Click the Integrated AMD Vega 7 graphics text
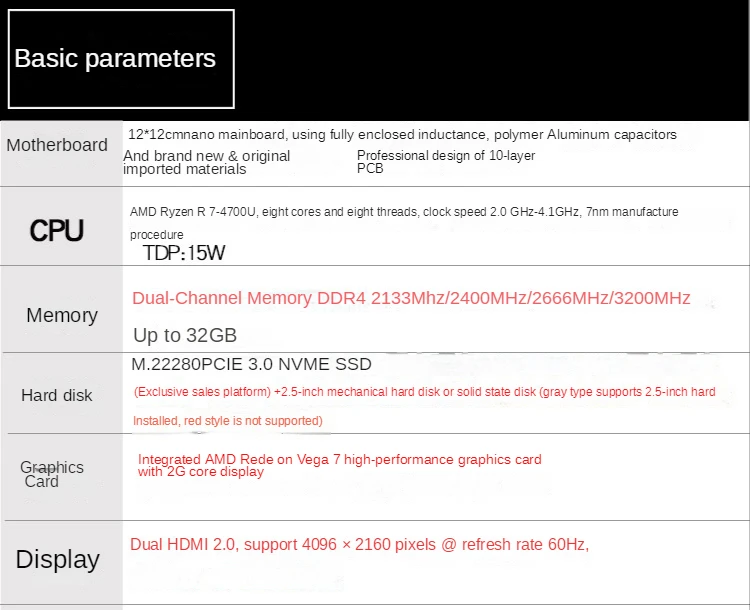The width and height of the screenshot is (750, 610). point(340,459)
